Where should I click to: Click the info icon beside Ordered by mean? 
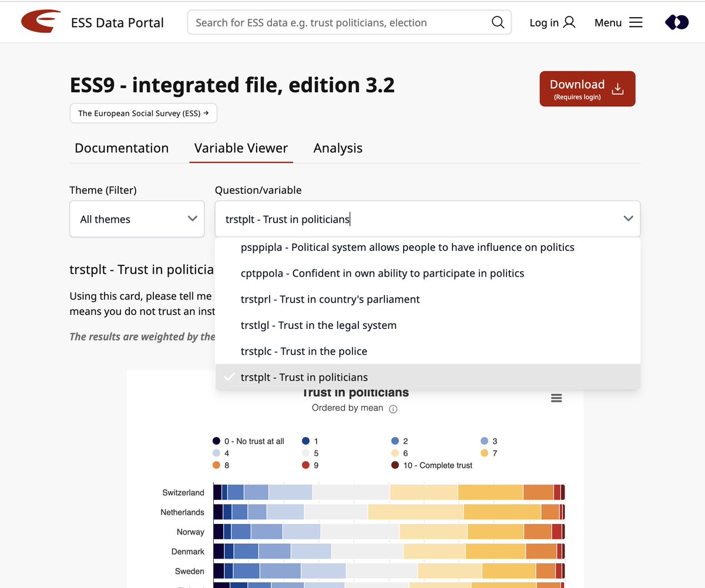coord(394,409)
